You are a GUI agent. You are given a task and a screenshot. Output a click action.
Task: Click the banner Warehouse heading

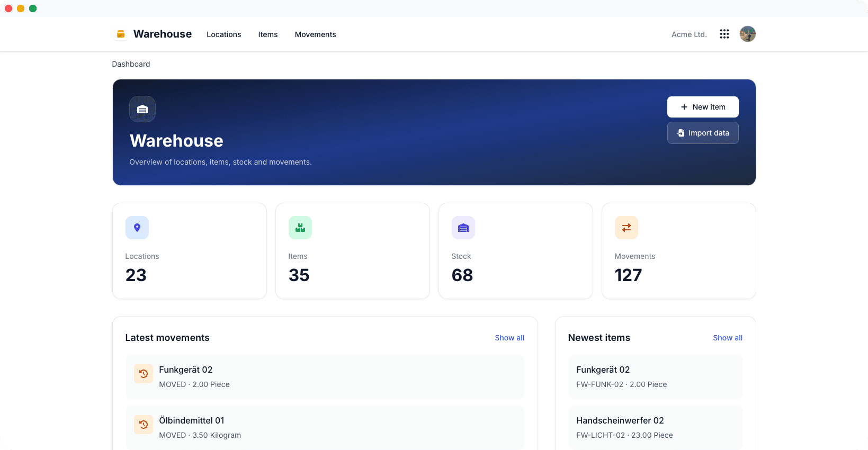[x=176, y=141]
